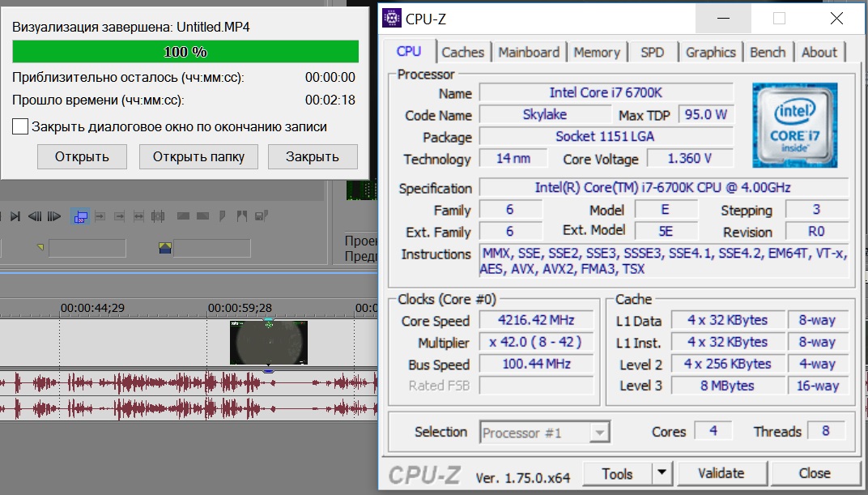The image size is (868, 495).
Task: Click the yellow in-point triangle icon
Action: [x=40, y=247]
